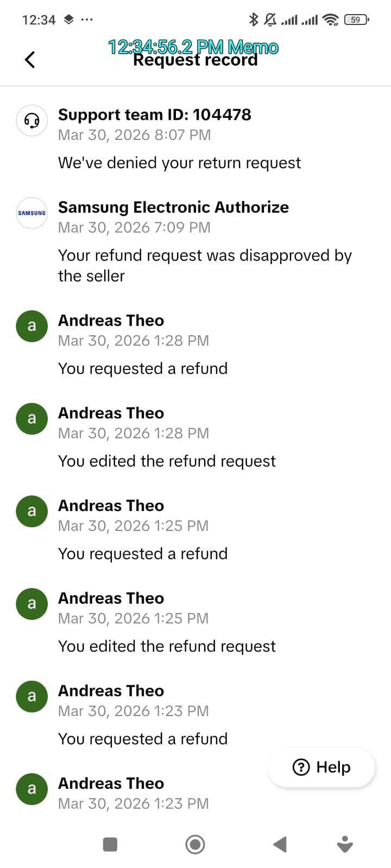Image resolution: width=391 pixels, height=868 pixels.
Task: Tap the status bar clock showing 12:34
Action: click(x=39, y=20)
